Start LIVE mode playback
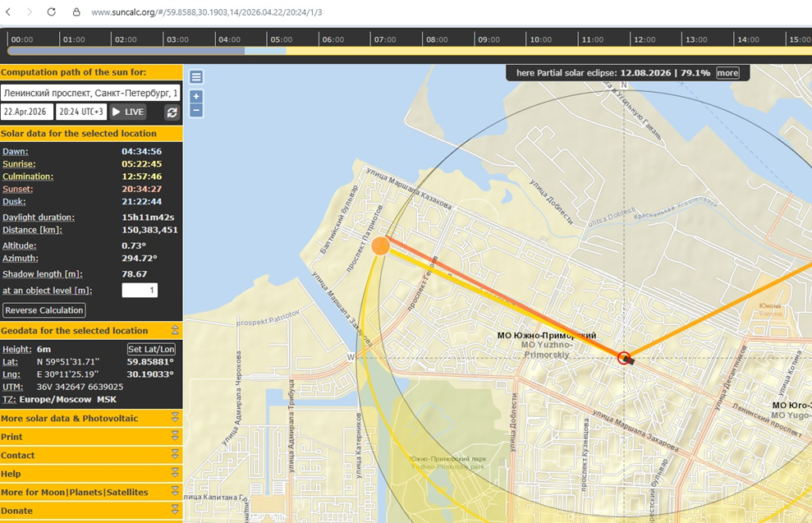Screen dimensions: 812x523 click(128, 112)
